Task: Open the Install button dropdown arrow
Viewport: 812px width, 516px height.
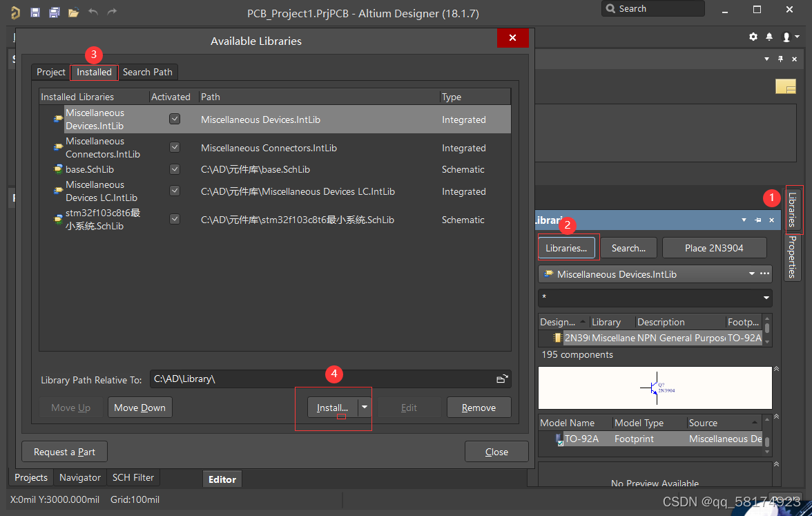Action: (365, 408)
